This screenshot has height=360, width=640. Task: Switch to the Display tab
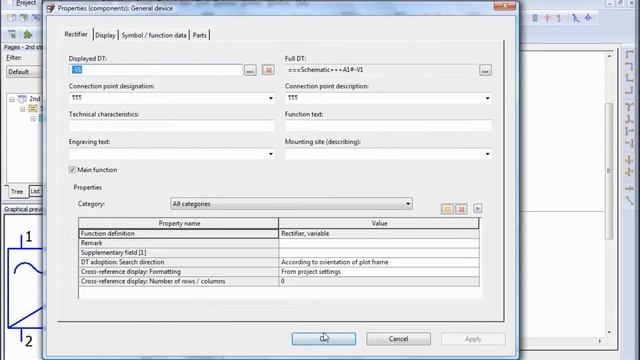point(105,35)
